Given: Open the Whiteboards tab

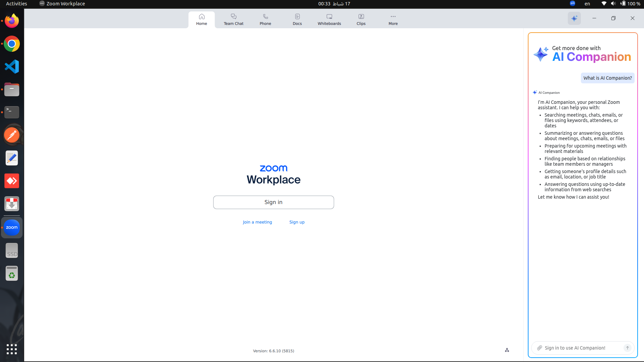Looking at the screenshot, I should pyautogui.click(x=329, y=19).
